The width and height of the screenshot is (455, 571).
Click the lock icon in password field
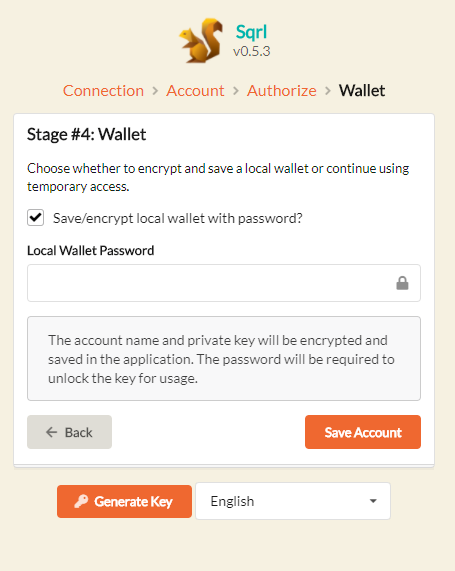coord(402,283)
